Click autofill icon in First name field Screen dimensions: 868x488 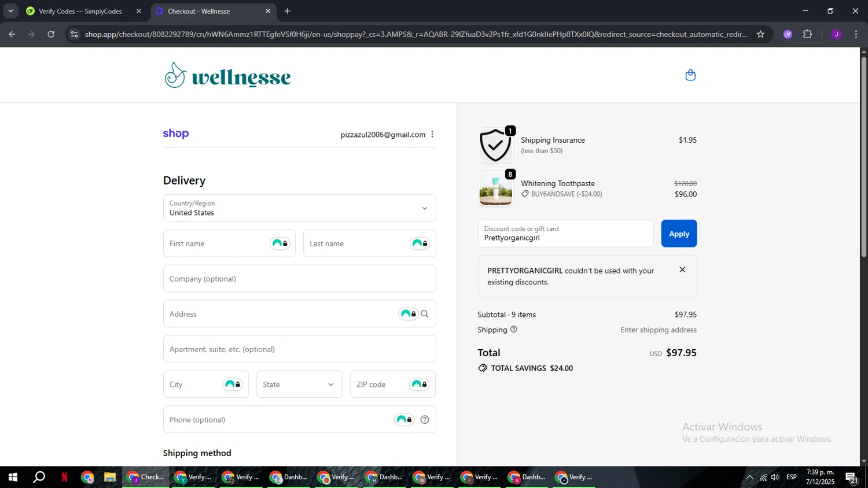click(x=280, y=243)
